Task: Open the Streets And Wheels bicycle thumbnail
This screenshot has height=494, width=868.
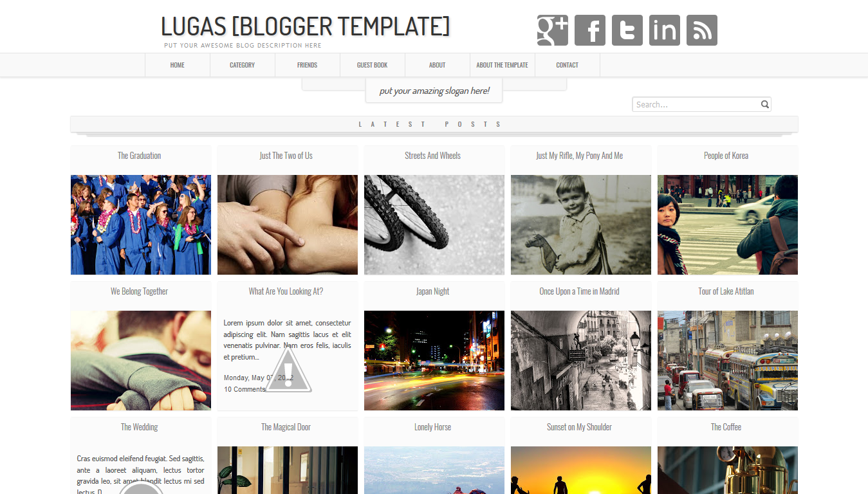Action: click(434, 224)
